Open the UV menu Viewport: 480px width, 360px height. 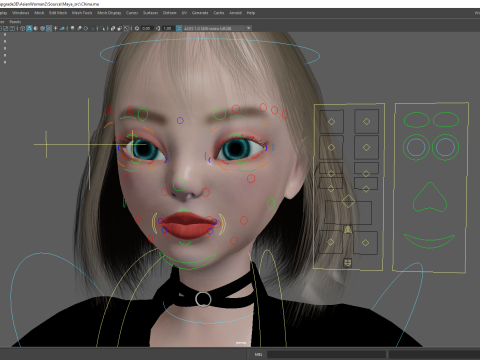184,13
